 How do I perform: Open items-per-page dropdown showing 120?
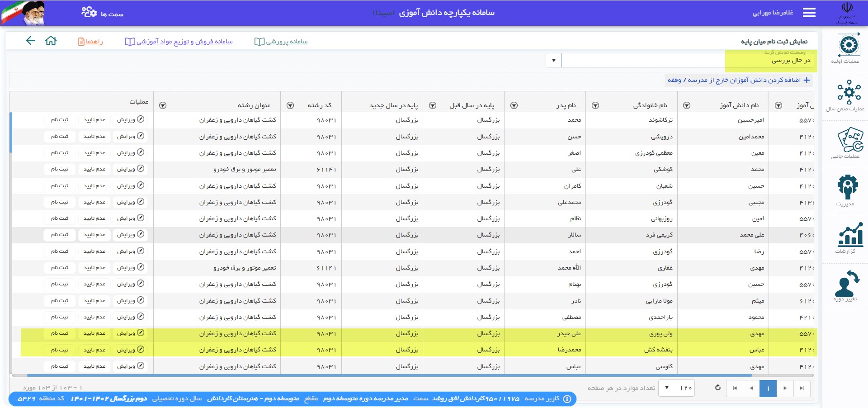click(667, 388)
